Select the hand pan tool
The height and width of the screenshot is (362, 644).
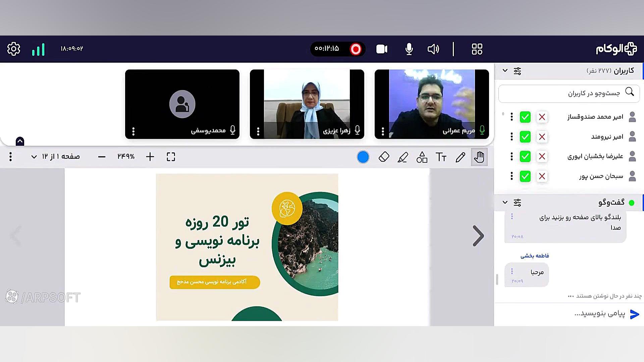pyautogui.click(x=479, y=157)
